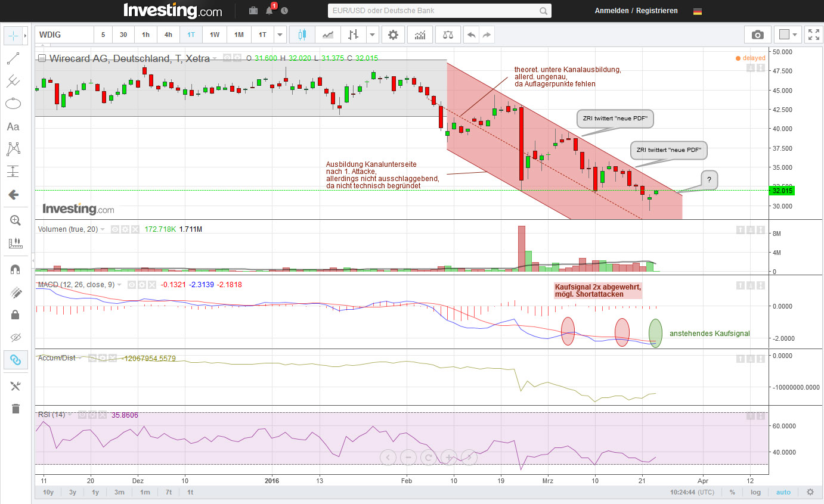The width and height of the screenshot is (824, 504).
Task: Focus the EUR/USD search box
Action: coord(433,11)
